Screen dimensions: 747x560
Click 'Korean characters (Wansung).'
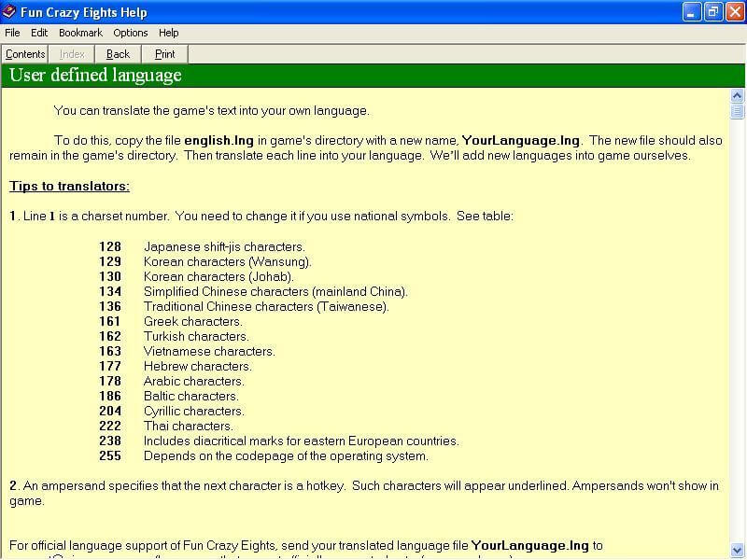[228, 262]
